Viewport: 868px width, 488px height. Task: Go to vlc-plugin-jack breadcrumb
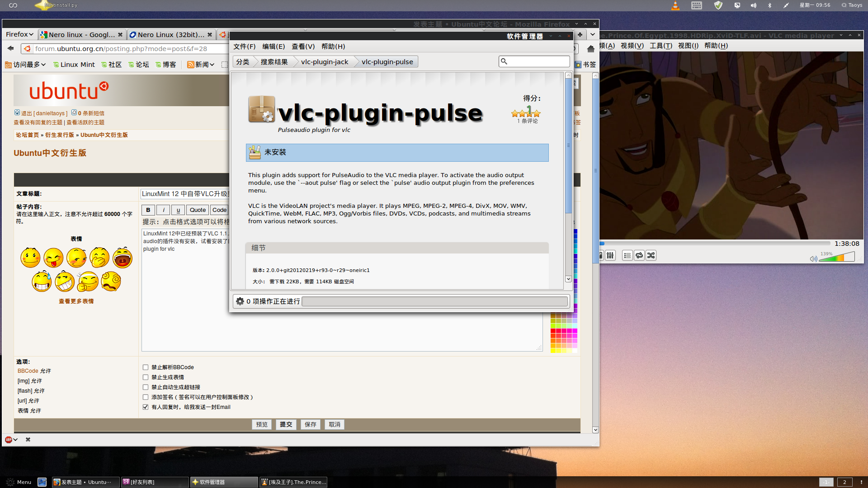click(x=325, y=62)
